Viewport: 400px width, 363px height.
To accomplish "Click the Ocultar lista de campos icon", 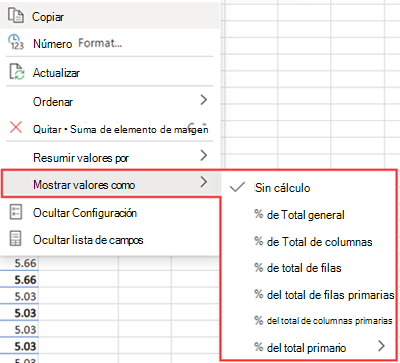I will [x=15, y=239].
